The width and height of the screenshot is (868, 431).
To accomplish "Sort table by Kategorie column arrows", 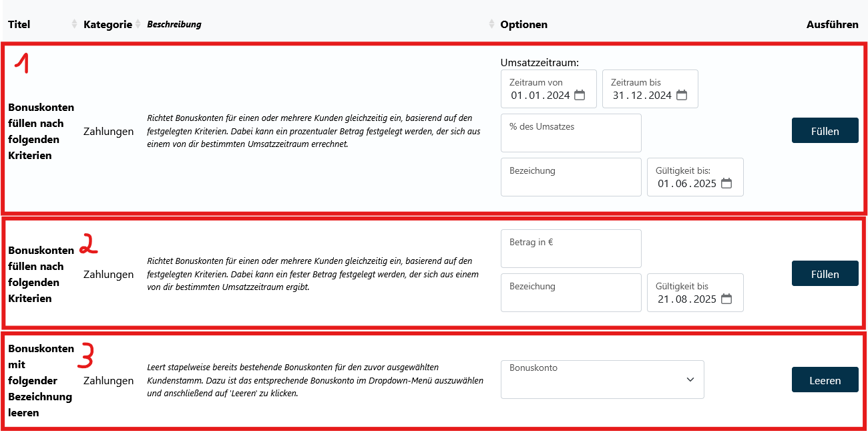I will tap(138, 25).
